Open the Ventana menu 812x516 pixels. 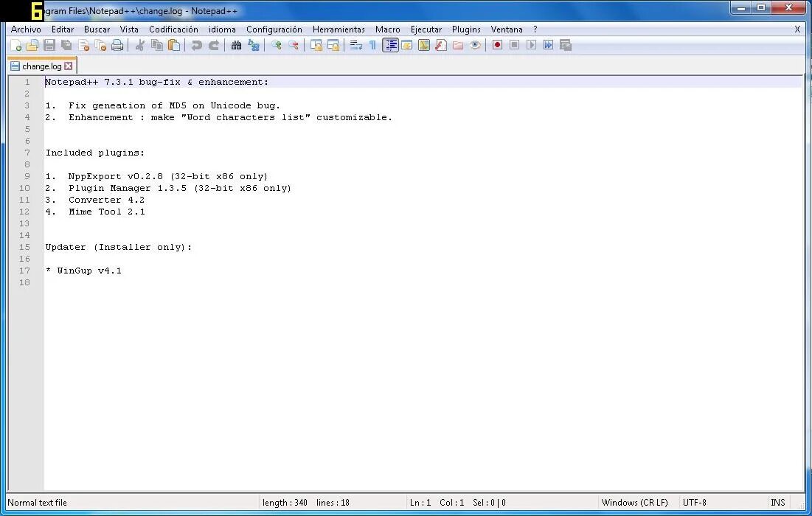tap(507, 29)
